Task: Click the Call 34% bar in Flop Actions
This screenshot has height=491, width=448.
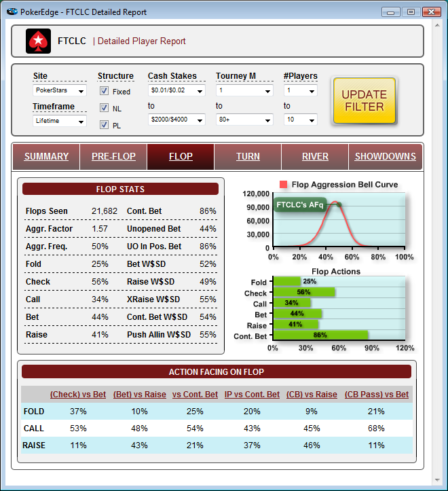Action: tap(292, 303)
